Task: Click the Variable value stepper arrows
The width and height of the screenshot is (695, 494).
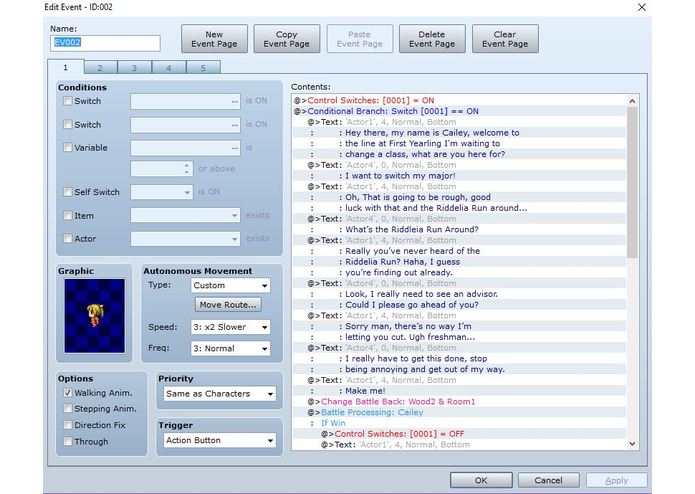Action: (187, 168)
